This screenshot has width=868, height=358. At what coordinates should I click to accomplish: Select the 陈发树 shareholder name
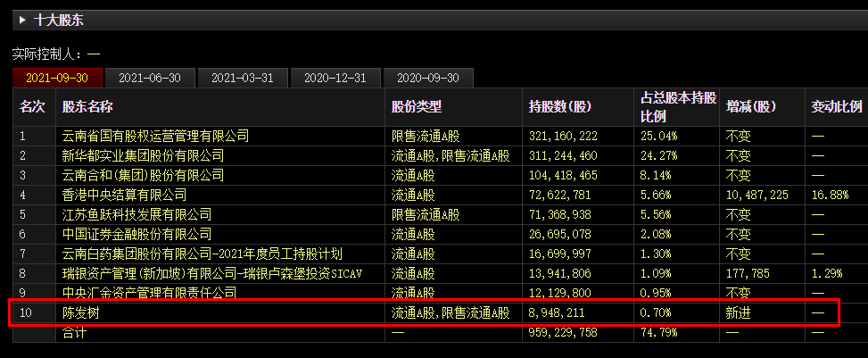pos(81,313)
